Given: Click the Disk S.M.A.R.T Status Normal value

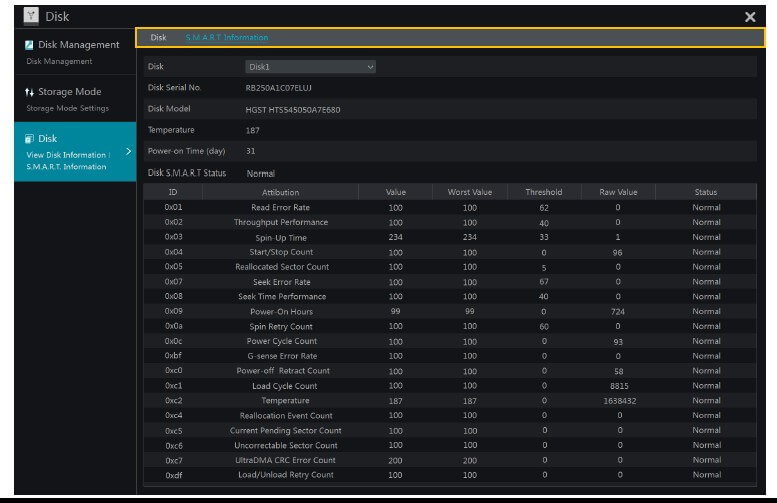Looking at the screenshot, I should click(261, 173).
